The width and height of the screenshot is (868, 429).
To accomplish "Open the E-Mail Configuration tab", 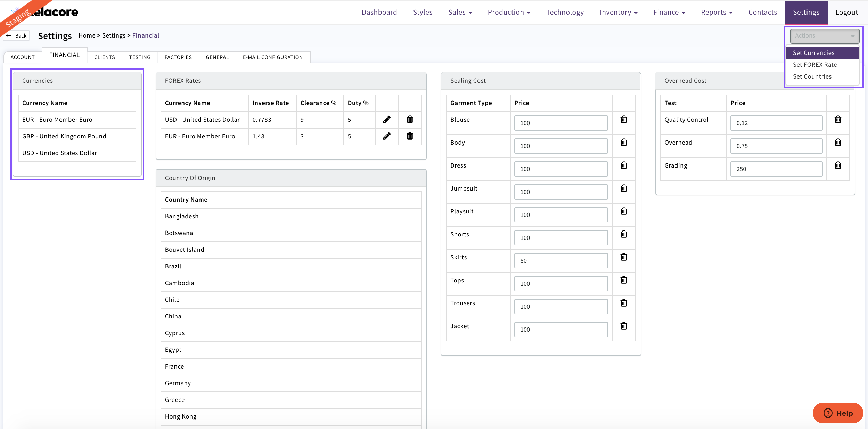I will (x=272, y=57).
